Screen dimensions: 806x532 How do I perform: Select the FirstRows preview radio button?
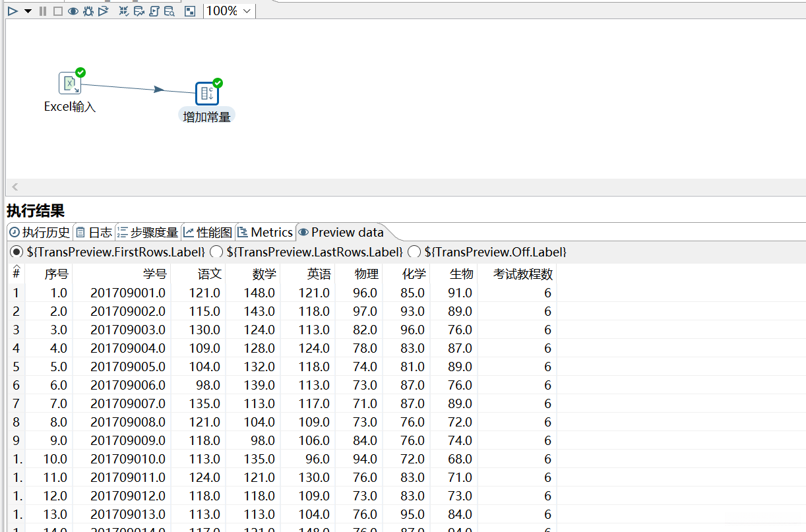(x=16, y=252)
